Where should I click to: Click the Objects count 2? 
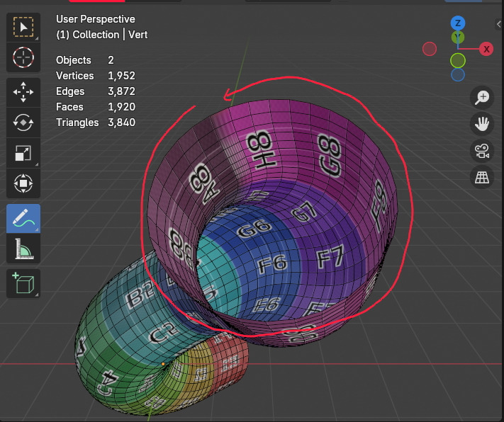tap(111, 60)
